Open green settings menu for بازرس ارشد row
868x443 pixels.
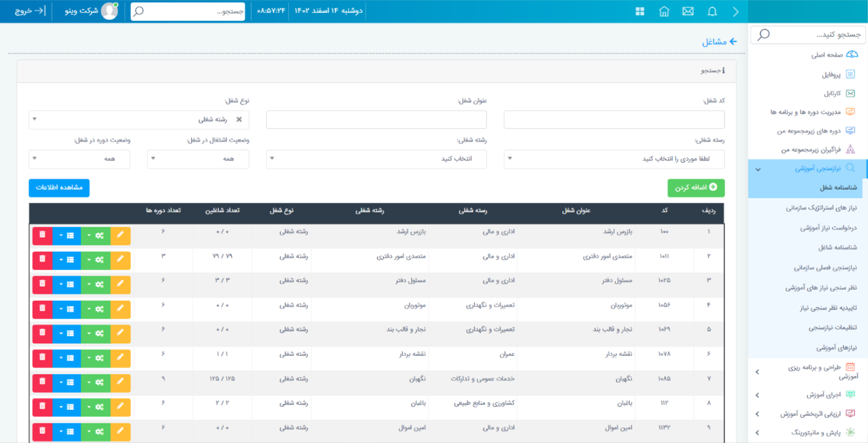[x=96, y=236]
